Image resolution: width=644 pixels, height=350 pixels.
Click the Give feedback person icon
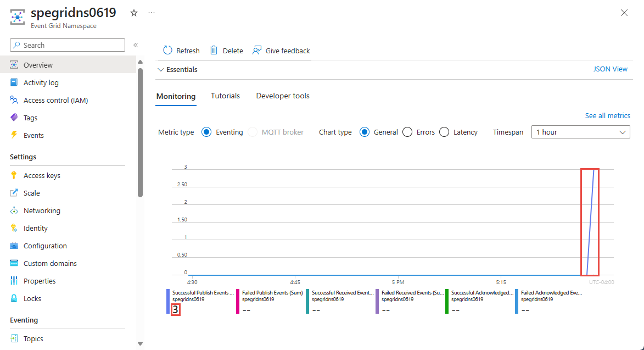tap(257, 50)
